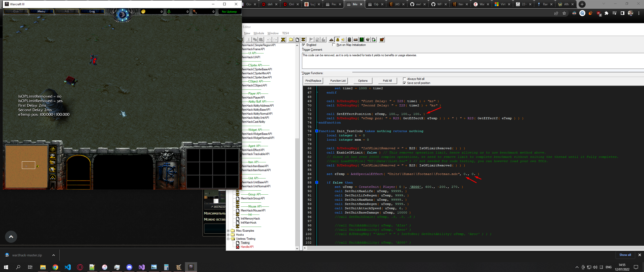Open the Sound Editor speaker icon
This screenshot has width=644, height=272.
click(x=343, y=40)
